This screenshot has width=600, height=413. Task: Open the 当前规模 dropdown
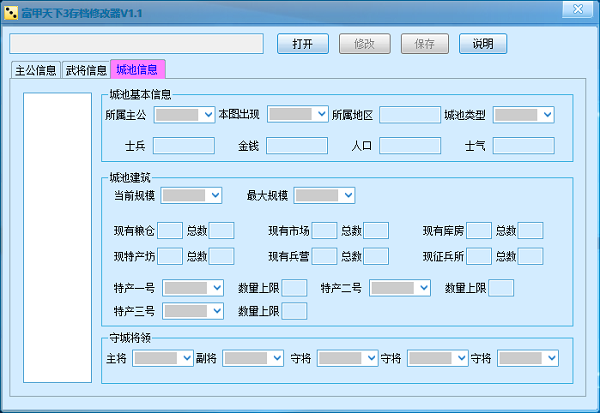coord(191,196)
